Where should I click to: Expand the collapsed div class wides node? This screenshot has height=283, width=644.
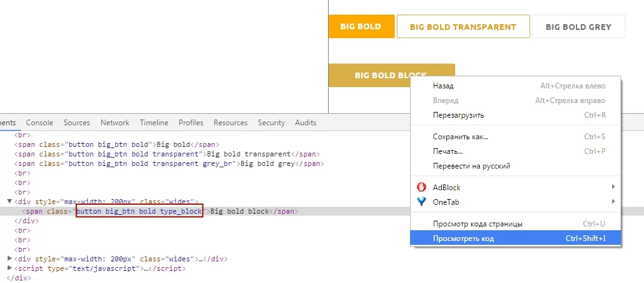click(x=10, y=259)
